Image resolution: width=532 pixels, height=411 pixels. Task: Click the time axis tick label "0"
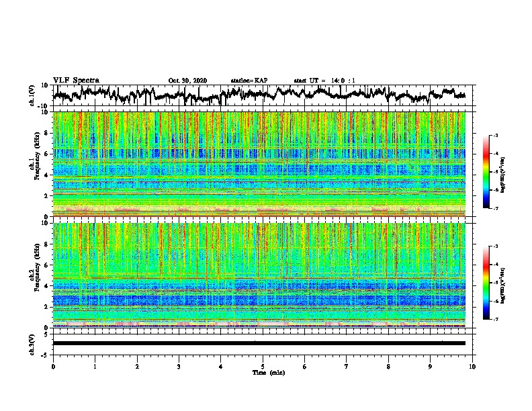[53, 367]
